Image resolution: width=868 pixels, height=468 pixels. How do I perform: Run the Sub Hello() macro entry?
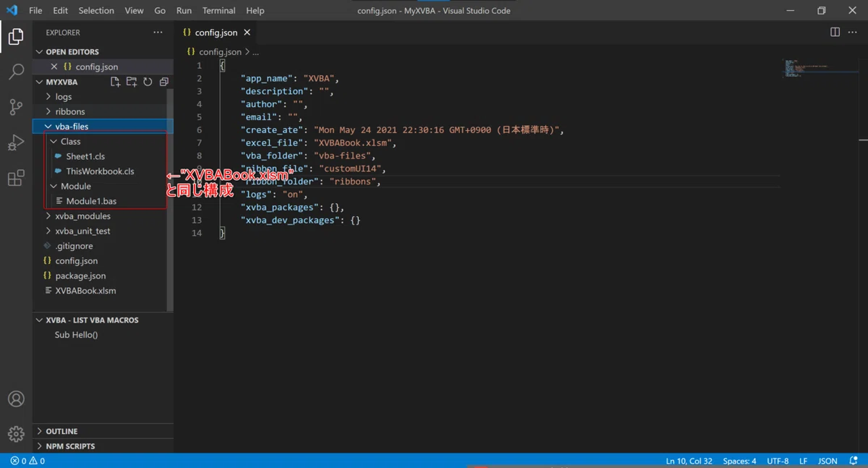(x=76, y=335)
